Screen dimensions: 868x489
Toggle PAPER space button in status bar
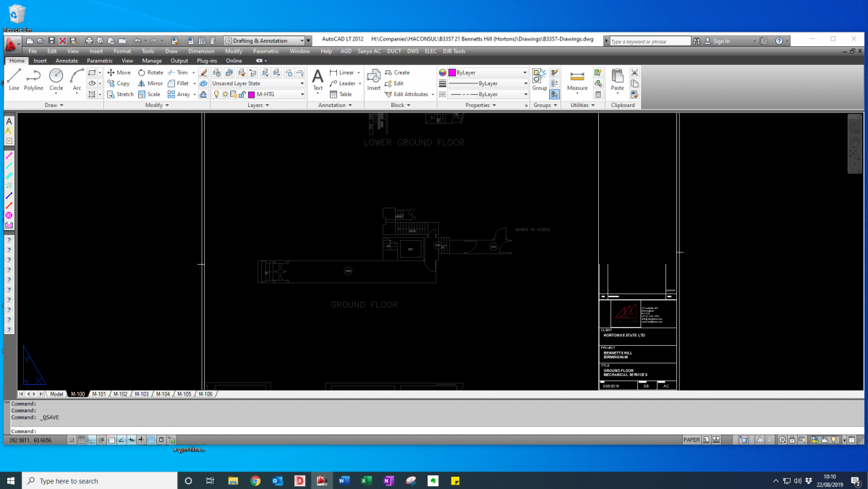[692, 440]
